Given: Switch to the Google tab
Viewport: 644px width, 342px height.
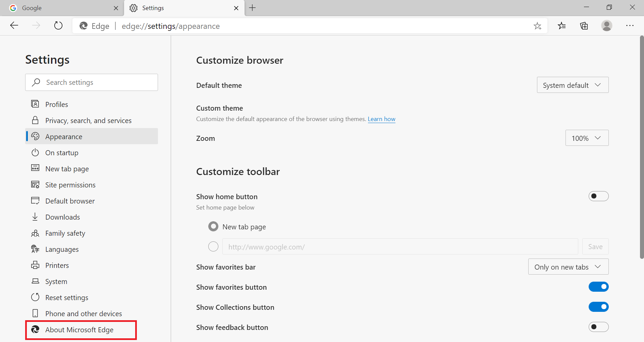Looking at the screenshot, I should click(62, 8).
